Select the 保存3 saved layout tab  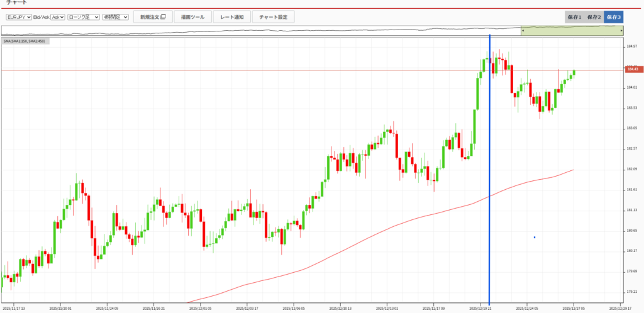[x=613, y=17]
